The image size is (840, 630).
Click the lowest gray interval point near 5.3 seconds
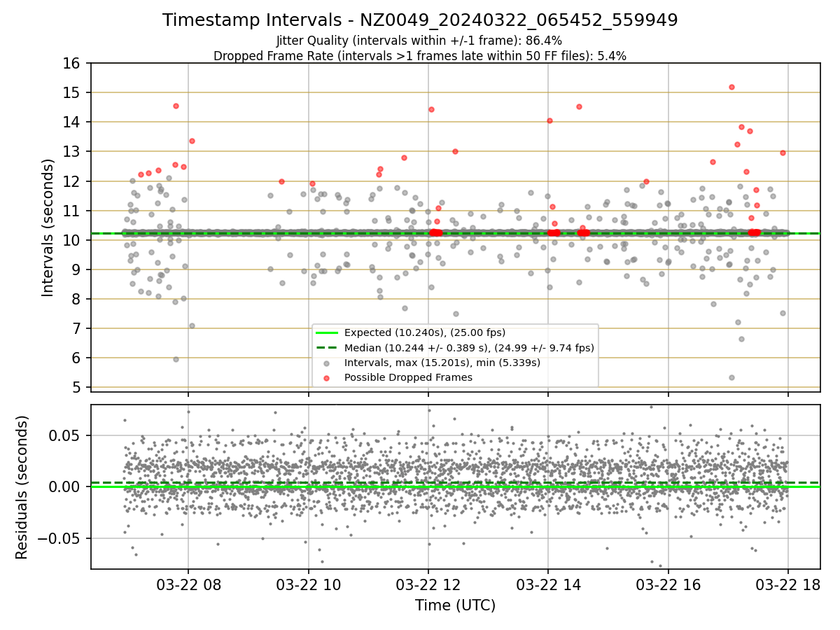tap(731, 377)
